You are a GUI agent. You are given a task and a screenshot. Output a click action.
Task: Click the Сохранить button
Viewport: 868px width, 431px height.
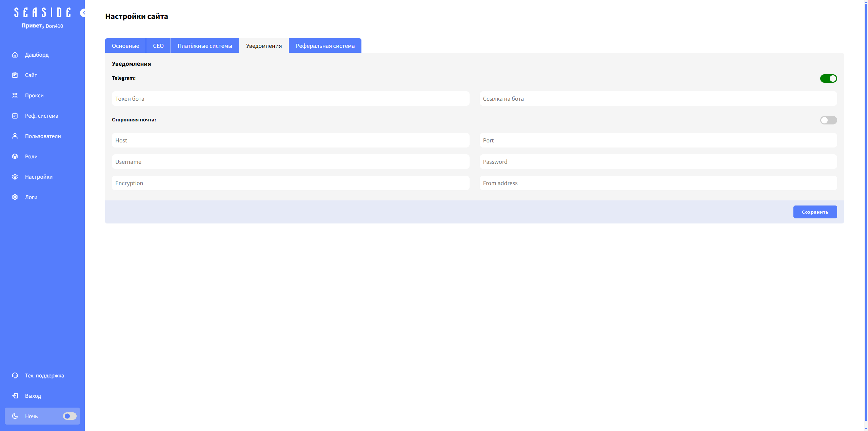coord(815,212)
